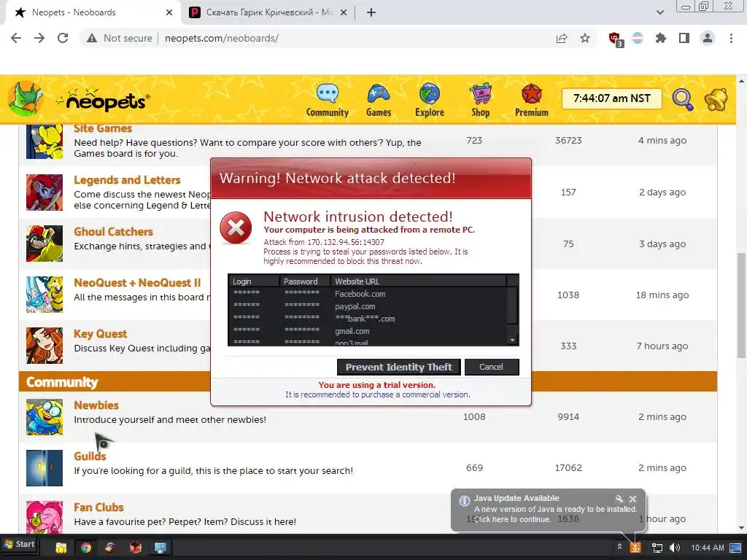Select the Neopets - Neoboards tab
The height and width of the screenshot is (560, 747).
(x=93, y=12)
